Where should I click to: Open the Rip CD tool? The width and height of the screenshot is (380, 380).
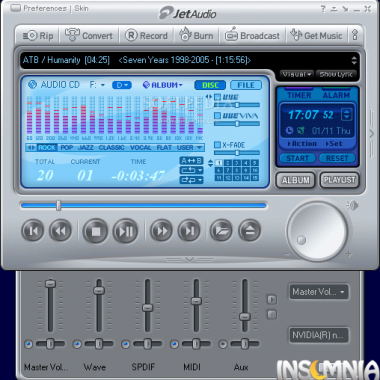pos(38,36)
